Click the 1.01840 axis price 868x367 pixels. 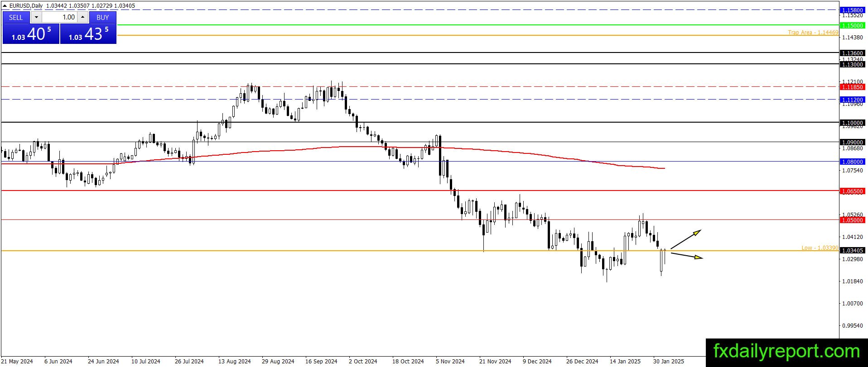coord(852,281)
